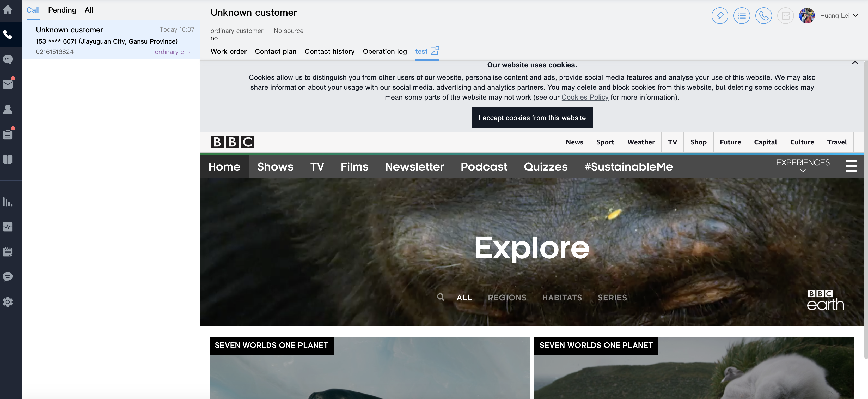Select the Unknown customer call entry

pos(111,40)
